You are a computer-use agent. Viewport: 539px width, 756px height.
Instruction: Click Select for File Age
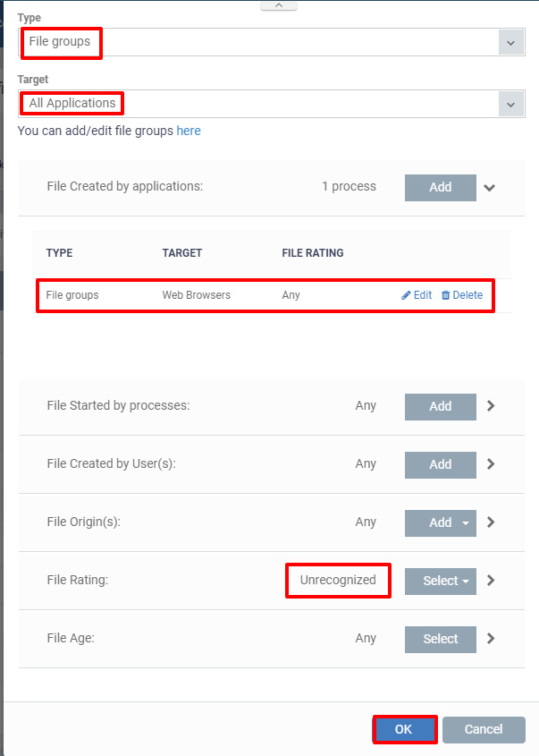click(x=441, y=640)
